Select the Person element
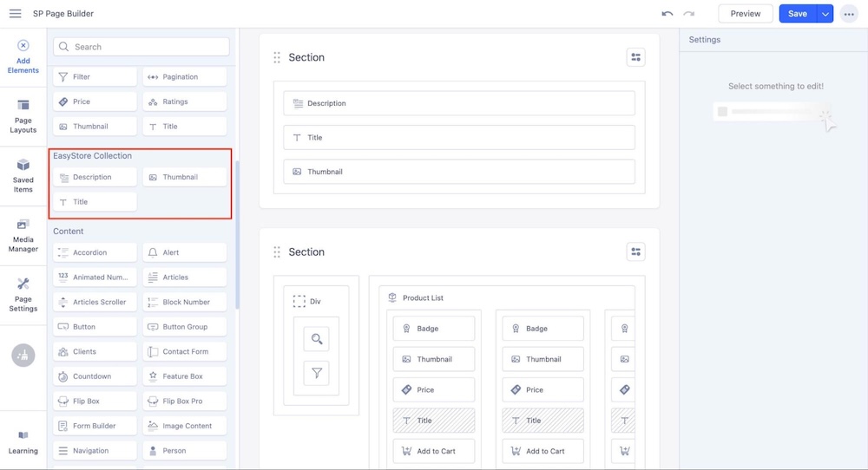 click(184, 451)
